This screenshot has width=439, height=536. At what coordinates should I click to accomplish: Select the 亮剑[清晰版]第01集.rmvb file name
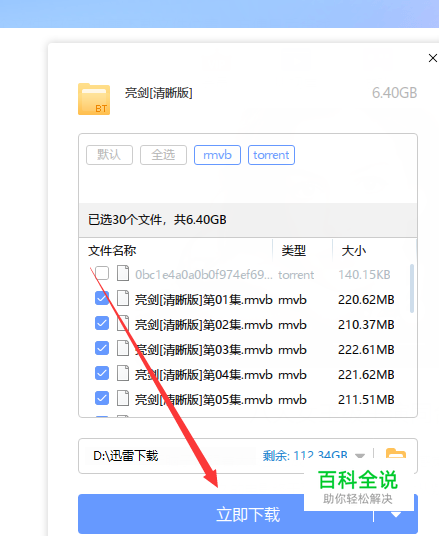pyautogui.click(x=203, y=300)
